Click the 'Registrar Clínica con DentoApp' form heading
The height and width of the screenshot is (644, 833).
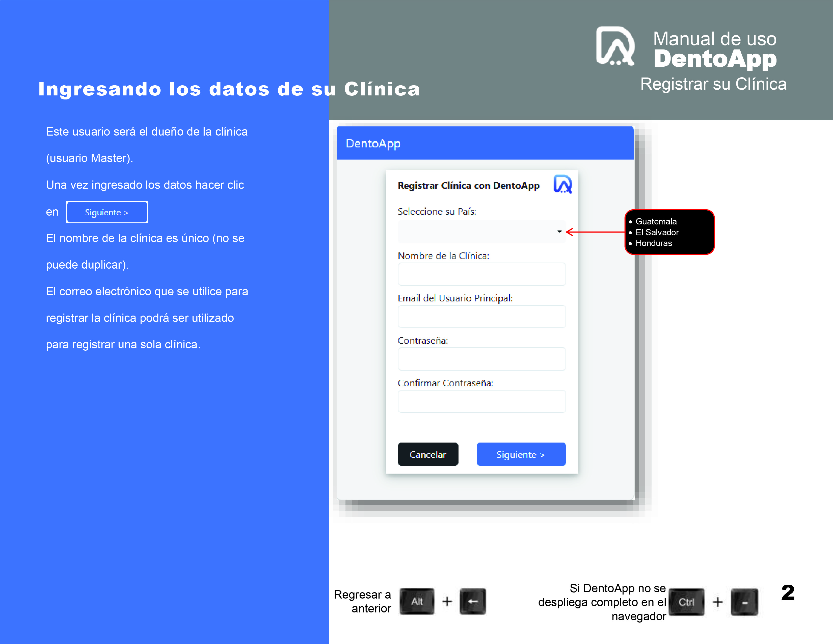click(x=469, y=185)
